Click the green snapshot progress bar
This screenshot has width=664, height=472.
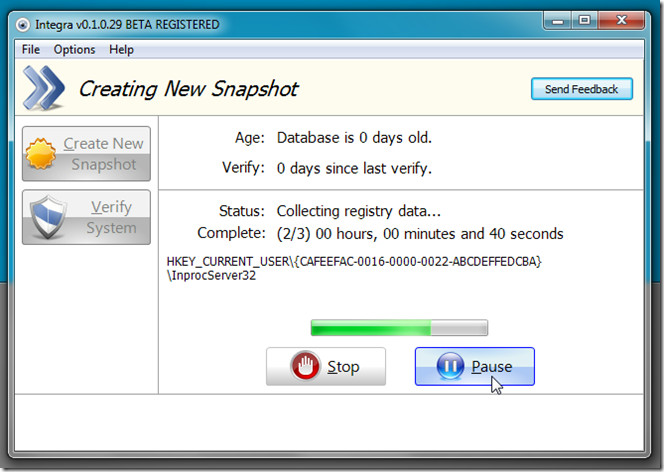(x=399, y=328)
